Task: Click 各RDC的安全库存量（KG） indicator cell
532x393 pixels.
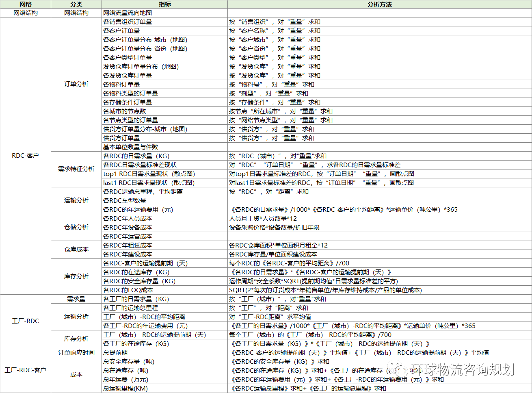Action: click(x=164, y=281)
